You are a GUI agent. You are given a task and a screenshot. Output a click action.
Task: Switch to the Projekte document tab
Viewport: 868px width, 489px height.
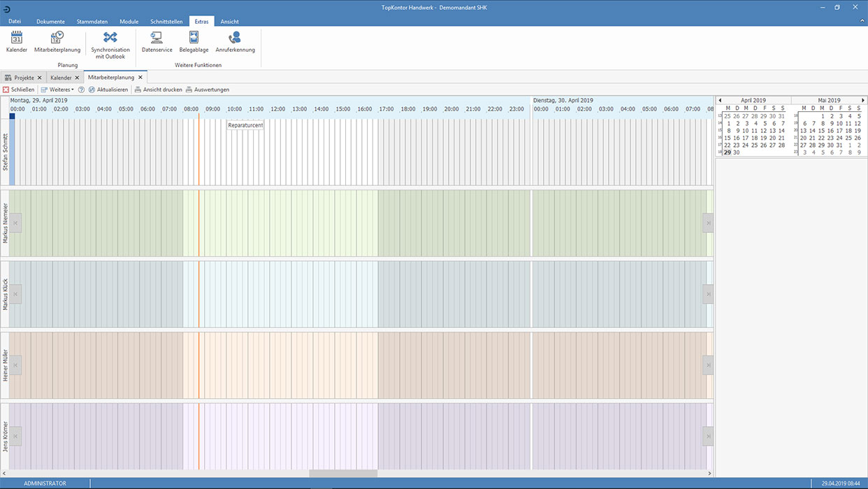click(x=24, y=78)
